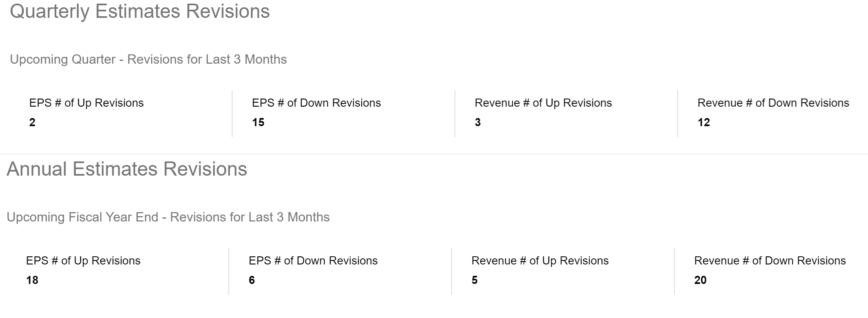Click the Quarterly Estimates Revisions heading

[140, 11]
